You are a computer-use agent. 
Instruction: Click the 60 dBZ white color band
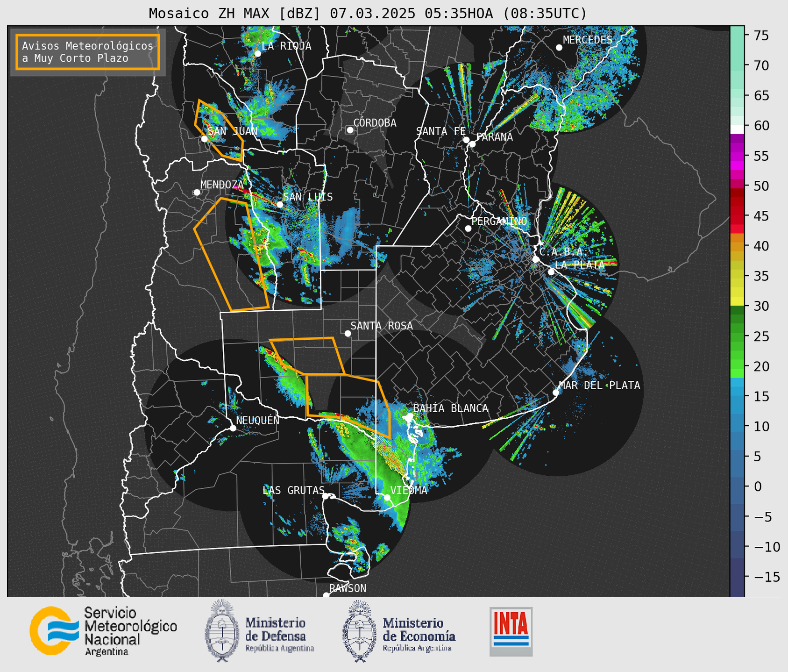737,129
